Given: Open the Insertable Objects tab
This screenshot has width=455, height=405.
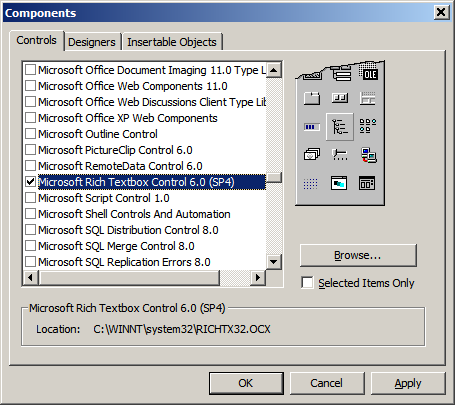Looking at the screenshot, I should (x=172, y=42).
